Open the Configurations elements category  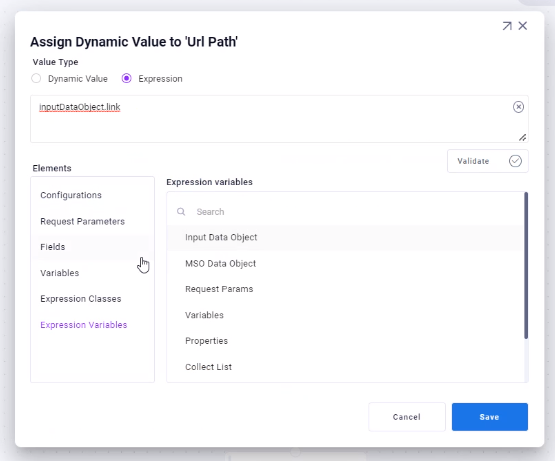point(71,195)
